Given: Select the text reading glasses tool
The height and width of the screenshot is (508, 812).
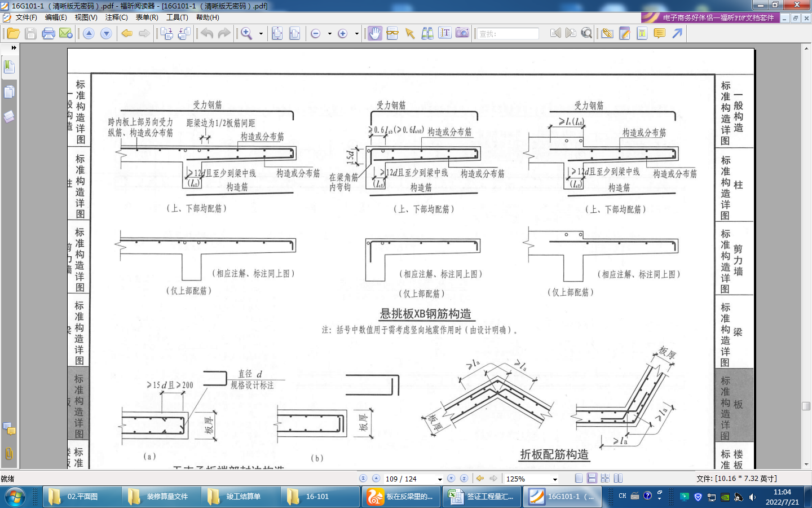Looking at the screenshot, I should tap(392, 33).
